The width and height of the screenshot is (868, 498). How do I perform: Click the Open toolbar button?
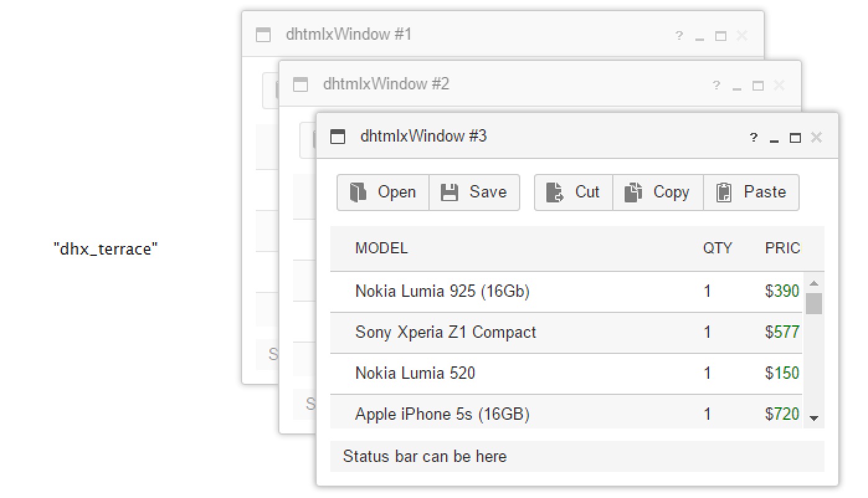click(383, 192)
